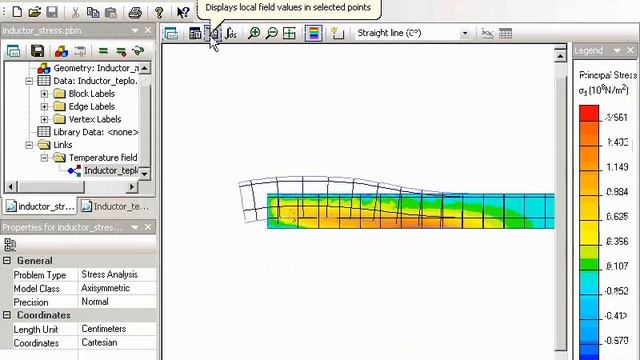The image size is (640, 360).
Task: Open the Legend panel menu arrow
Action: pos(617,51)
